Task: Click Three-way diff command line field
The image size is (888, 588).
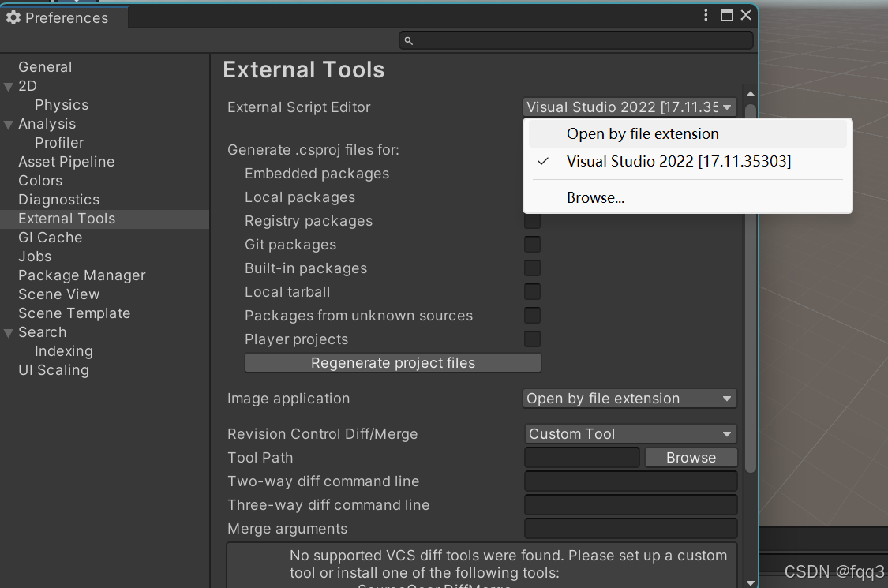Action: pyautogui.click(x=631, y=505)
